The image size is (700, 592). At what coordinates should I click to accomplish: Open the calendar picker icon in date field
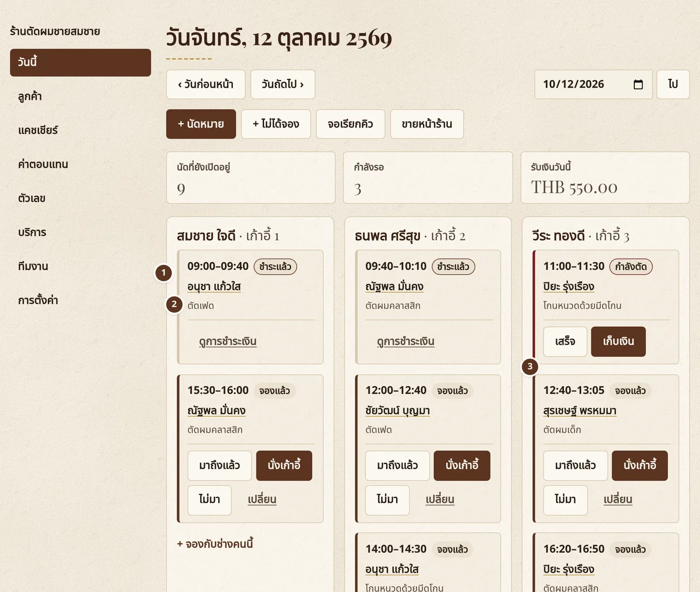(638, 84)
